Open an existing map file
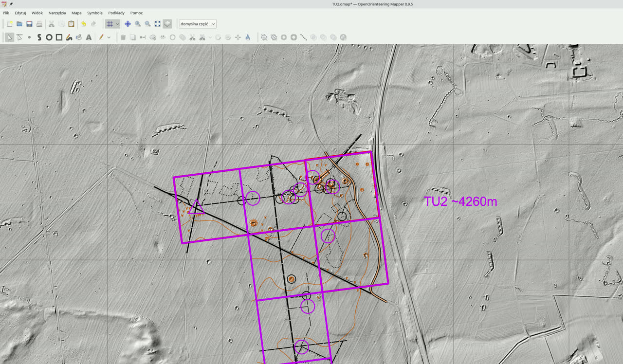The width and height of the screenshot is (623, 364). (19, 24)
